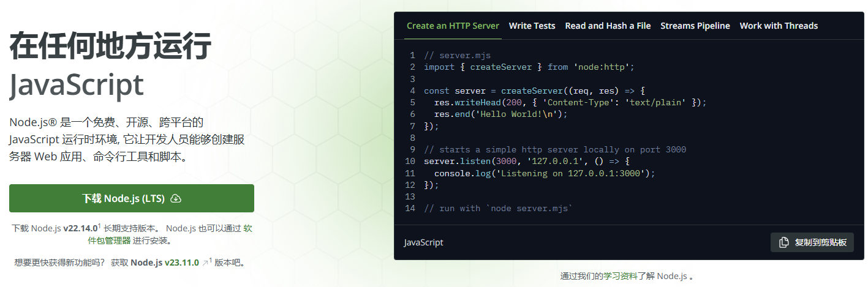This screenshot has width=868, height=287.
Task: Show the Streams Pipeline example tab
Action: pyautogui.click(x=695, y=26)
